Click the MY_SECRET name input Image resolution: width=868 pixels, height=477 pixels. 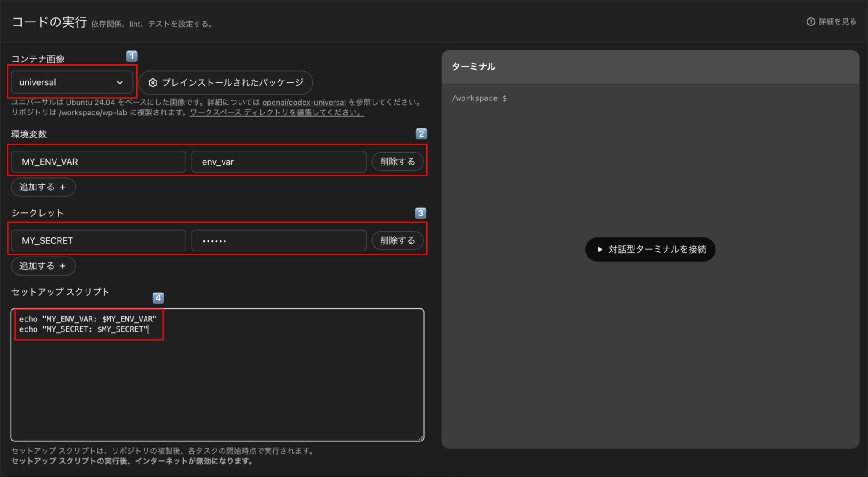[x=98, y=240]
